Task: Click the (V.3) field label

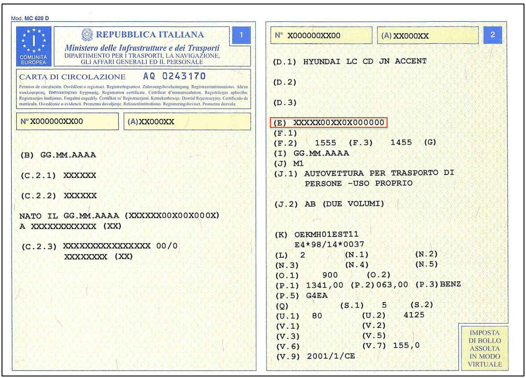Action: click(x=287, y=336)
